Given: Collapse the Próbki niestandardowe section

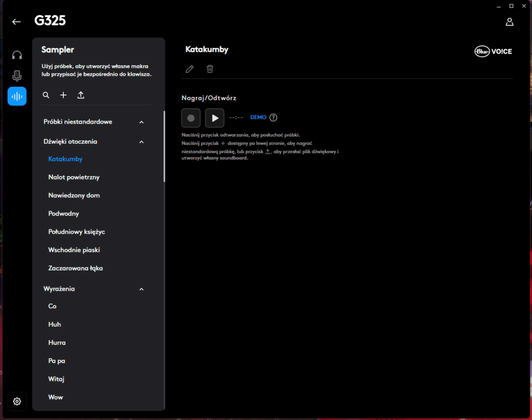Looking at the screenshot, I should 141,122.
